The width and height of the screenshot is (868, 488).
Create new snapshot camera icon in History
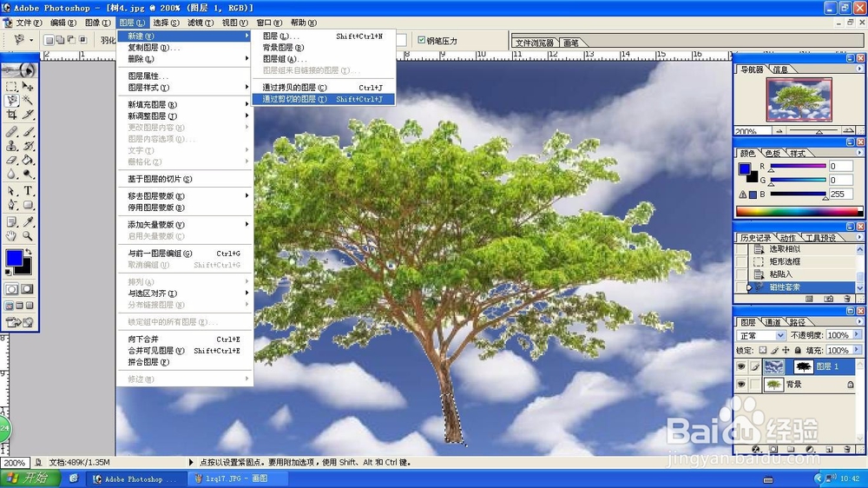click(x=829, y=299)
